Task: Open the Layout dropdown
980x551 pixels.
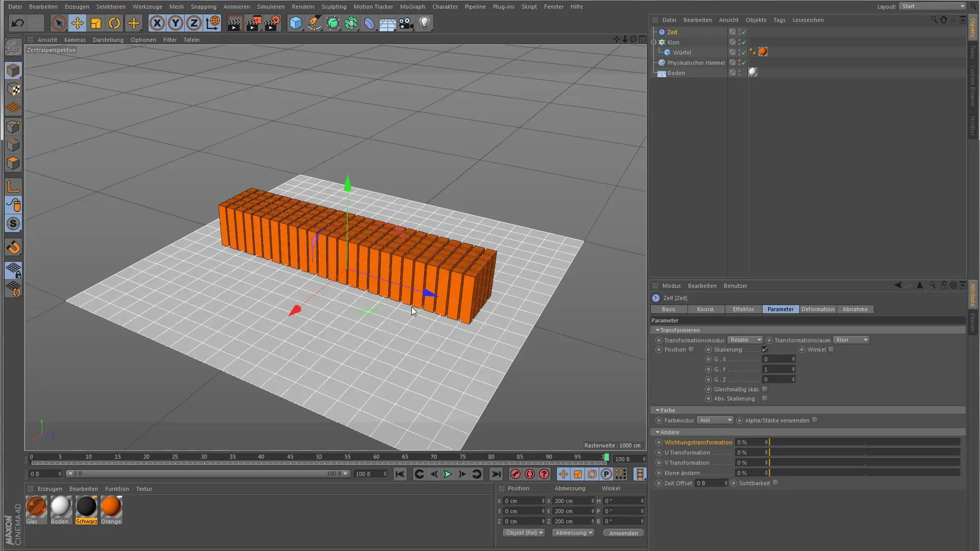Action: coord(933,6)
